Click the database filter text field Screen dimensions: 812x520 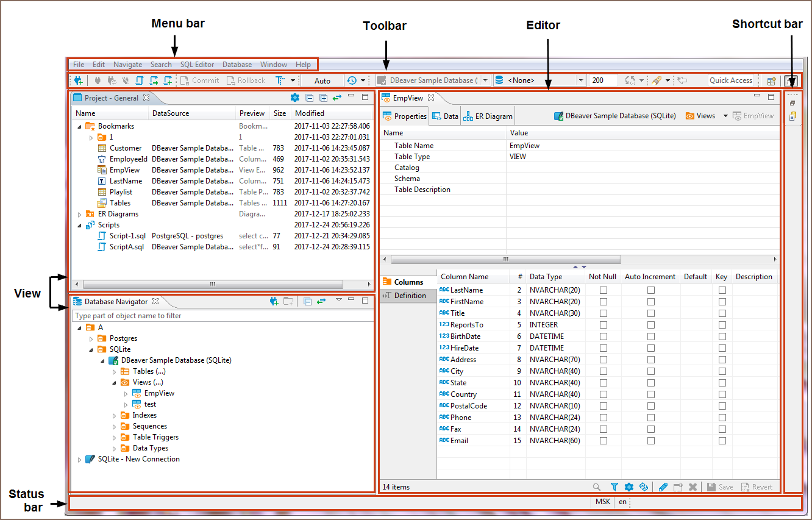[x=222, y=316]
